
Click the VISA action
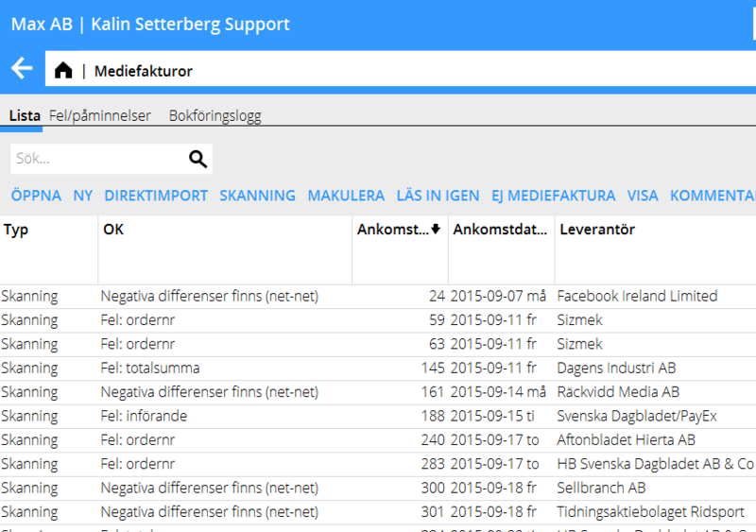point(643,196)
